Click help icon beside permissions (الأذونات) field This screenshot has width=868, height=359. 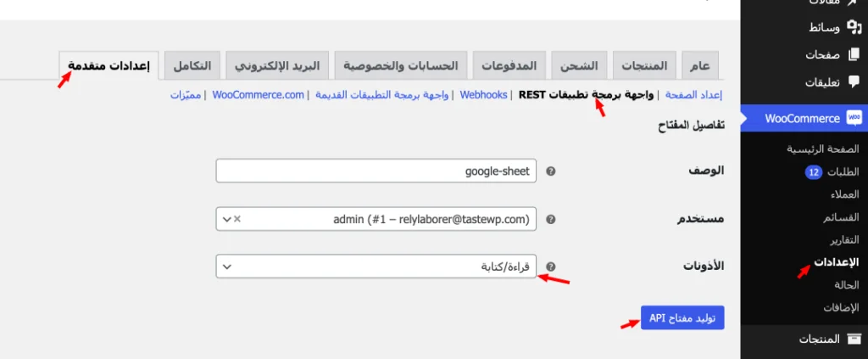click(551, 266)
